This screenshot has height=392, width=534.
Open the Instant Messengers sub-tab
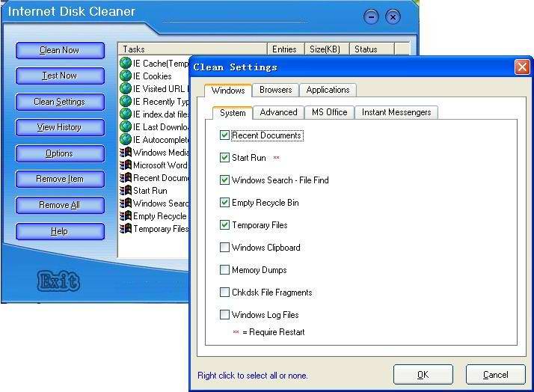point(396,112)
